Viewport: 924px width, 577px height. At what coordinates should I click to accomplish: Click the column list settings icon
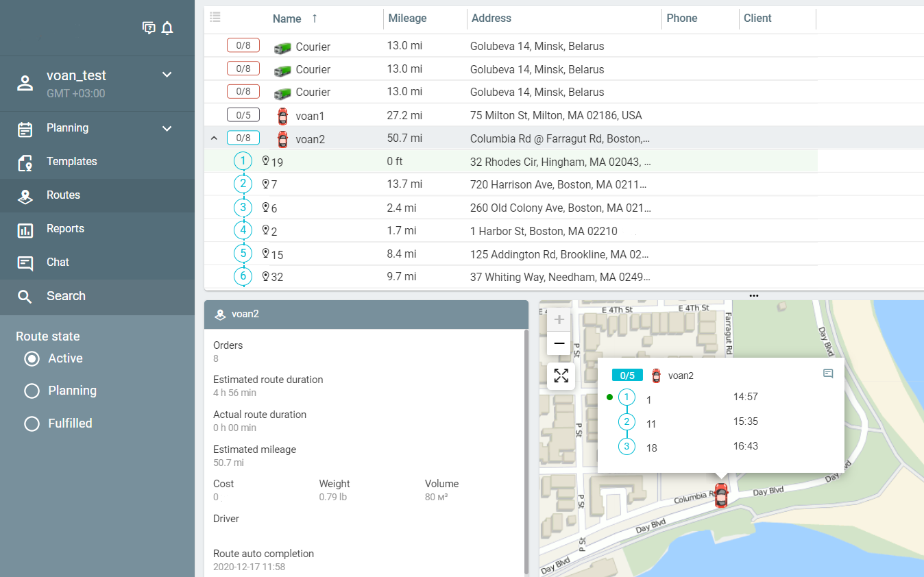[215, 17]
